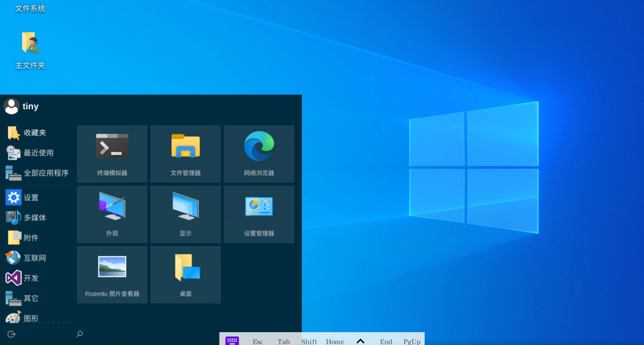The image size is (644, 345).
Task: Open Ristretto 图片查看器 image viewer
Action: [x=112, y=275]
